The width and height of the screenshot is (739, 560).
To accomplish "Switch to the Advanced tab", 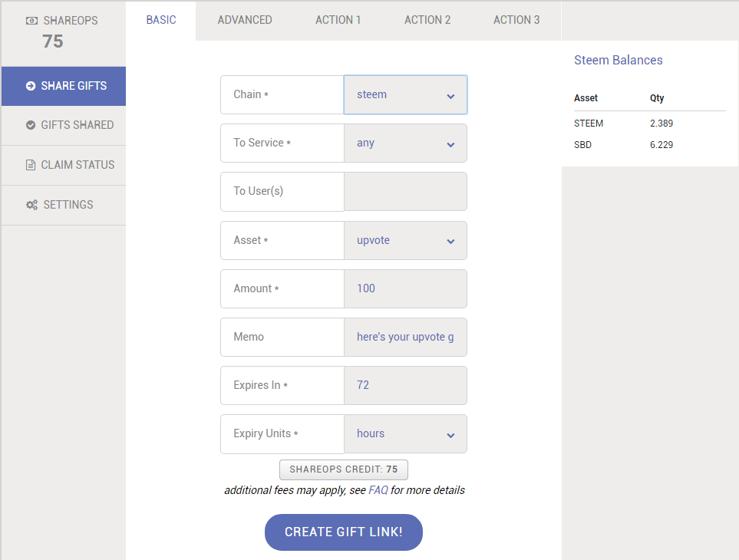I will (245, 20).
